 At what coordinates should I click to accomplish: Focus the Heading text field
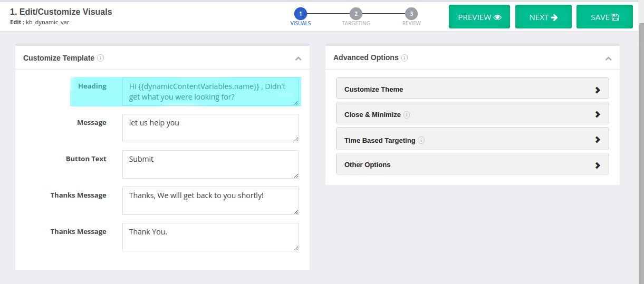[x=210, y=92]
